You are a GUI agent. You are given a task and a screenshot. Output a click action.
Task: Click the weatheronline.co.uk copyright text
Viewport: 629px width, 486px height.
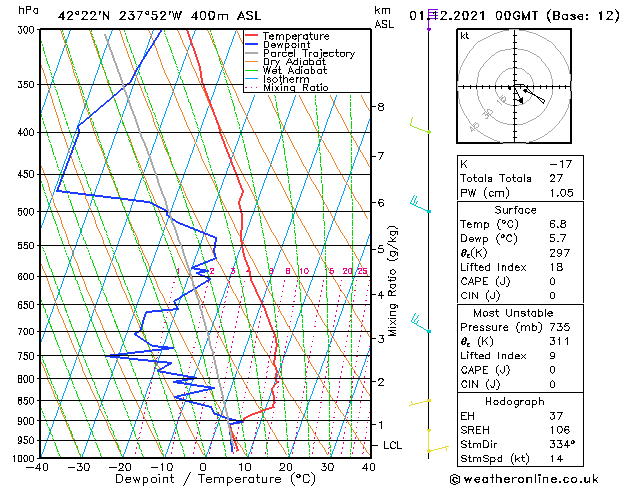[524, 479]
